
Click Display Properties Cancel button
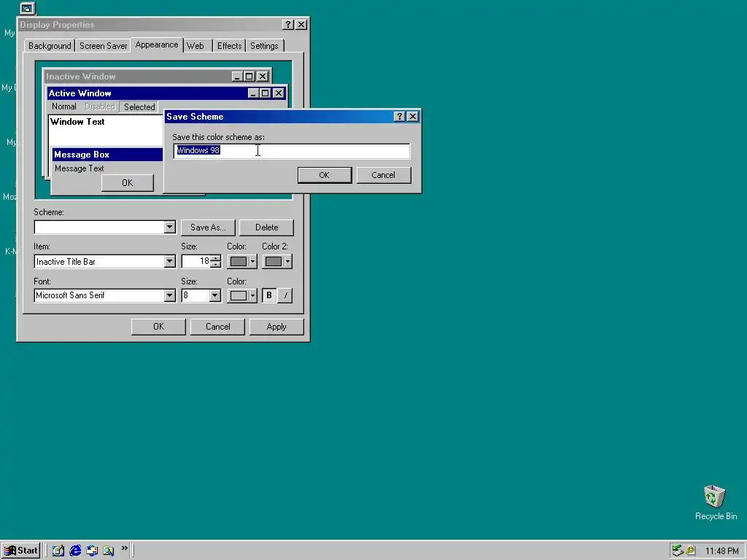[217, 327]
